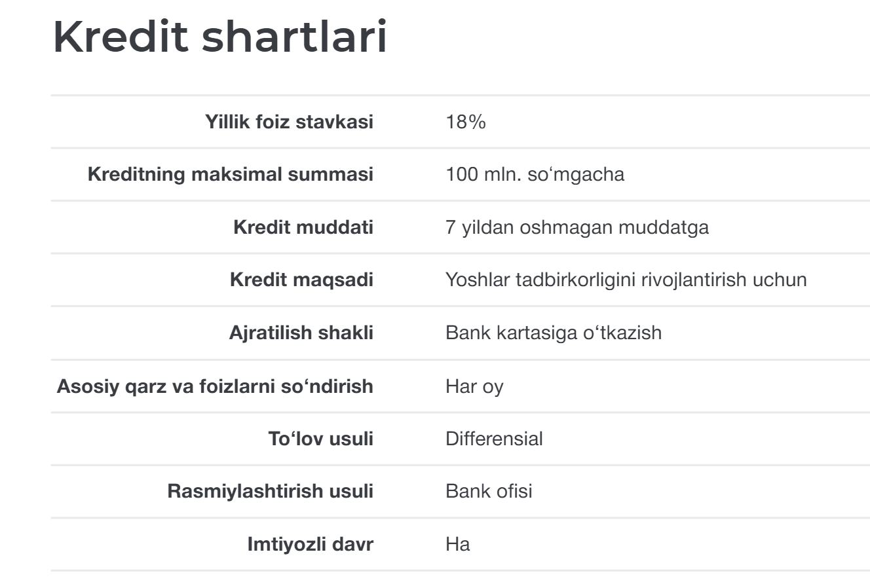Click the 'To'lov usuli' label
This screenshot has width=870, height=588.
[320, 438]
